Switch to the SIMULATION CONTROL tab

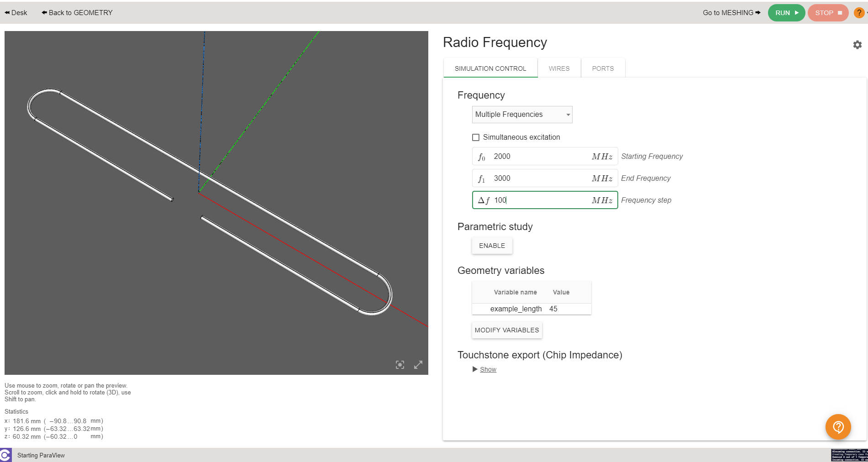pos(490,68)
